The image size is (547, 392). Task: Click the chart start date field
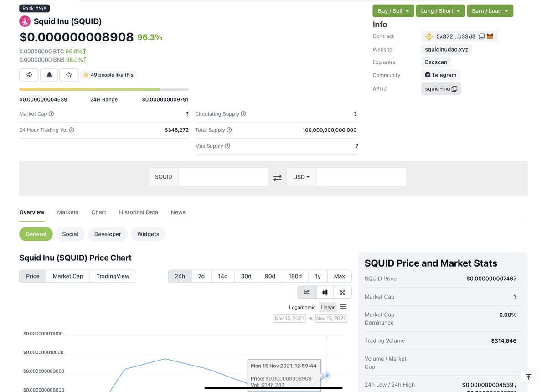(x=289, y=318)
